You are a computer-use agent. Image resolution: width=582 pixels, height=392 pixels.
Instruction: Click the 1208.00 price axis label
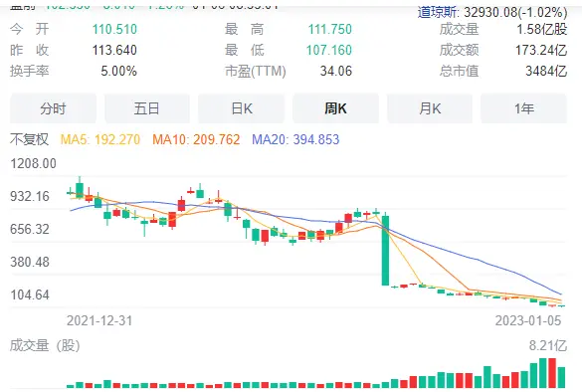pos(34,163)
